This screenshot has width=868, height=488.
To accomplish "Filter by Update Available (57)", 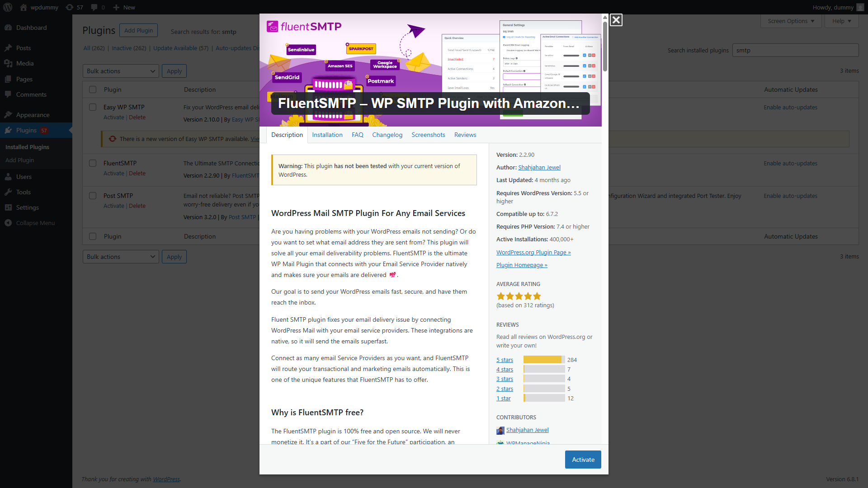I will click(181, 48).
